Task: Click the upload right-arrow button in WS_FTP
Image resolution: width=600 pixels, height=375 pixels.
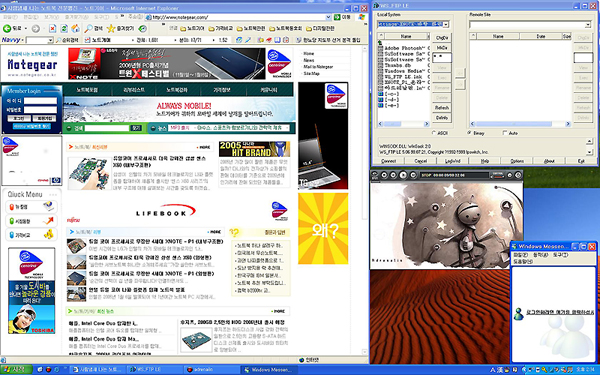Action: (x=460, y=84)
